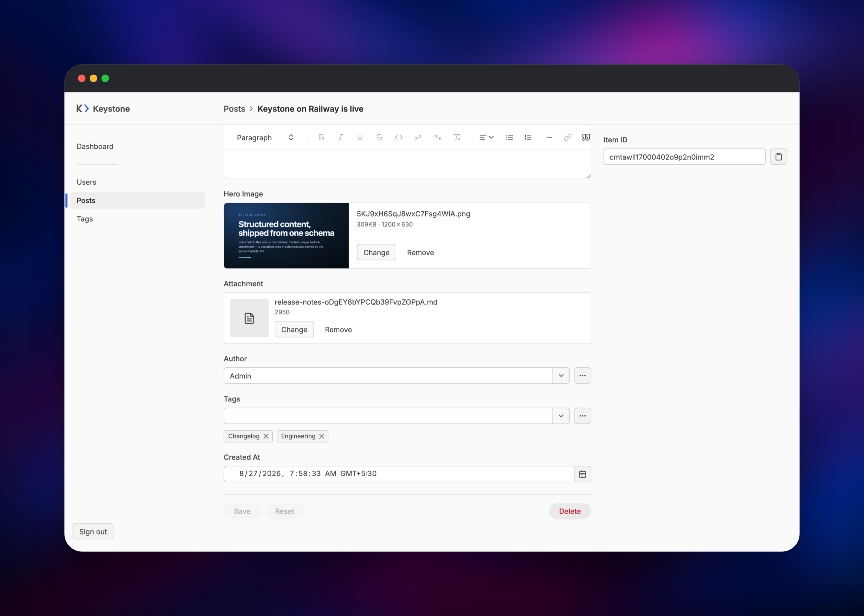
Task: Open the Tags field's more options menu
Action: tap(582, 416)
